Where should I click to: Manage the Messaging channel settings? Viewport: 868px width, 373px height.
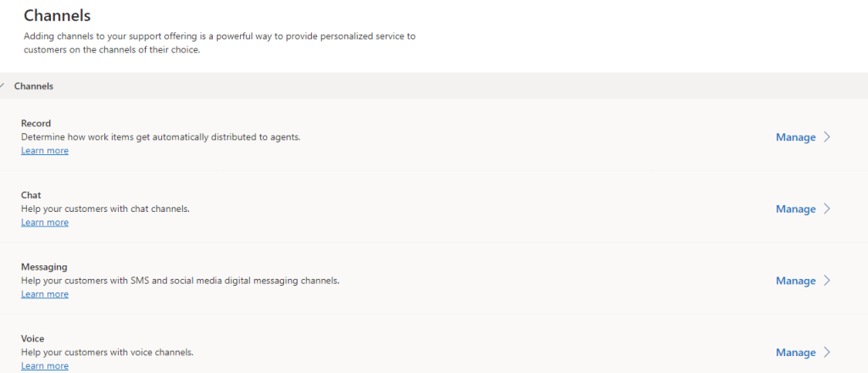pos(795,281)
